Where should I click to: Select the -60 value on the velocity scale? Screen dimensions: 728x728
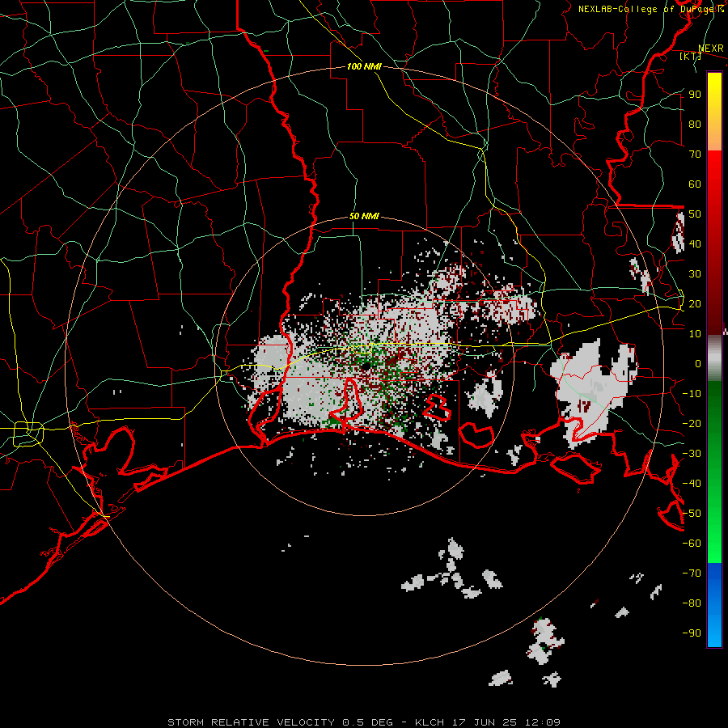(x=692, y=544)
